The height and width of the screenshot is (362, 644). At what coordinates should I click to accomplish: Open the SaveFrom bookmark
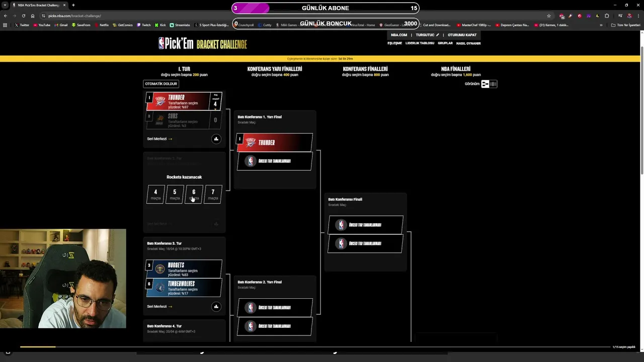81,25
